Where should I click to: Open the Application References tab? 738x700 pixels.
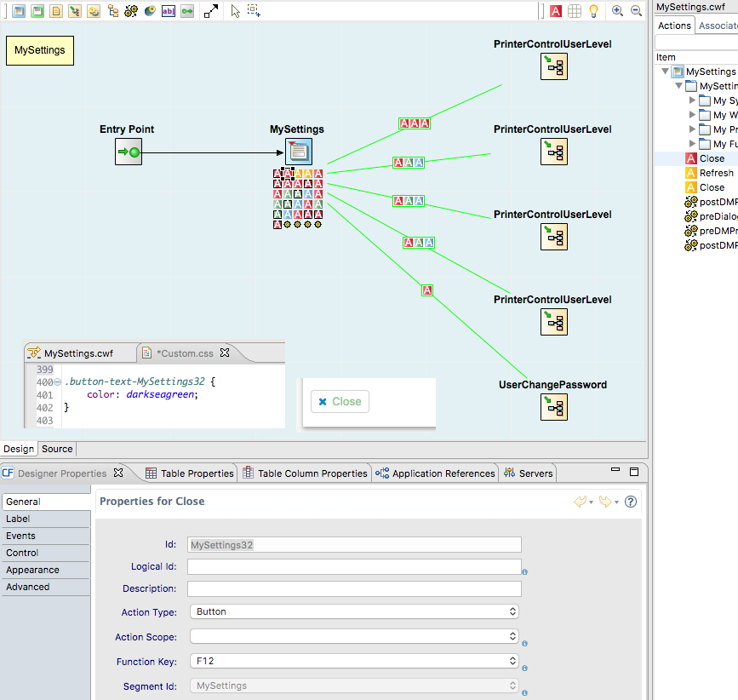tap(435, 473)
